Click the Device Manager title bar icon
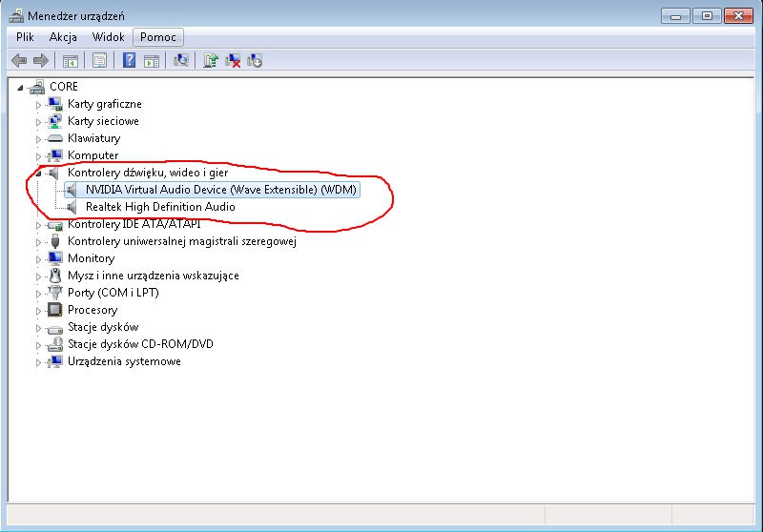 16,16
